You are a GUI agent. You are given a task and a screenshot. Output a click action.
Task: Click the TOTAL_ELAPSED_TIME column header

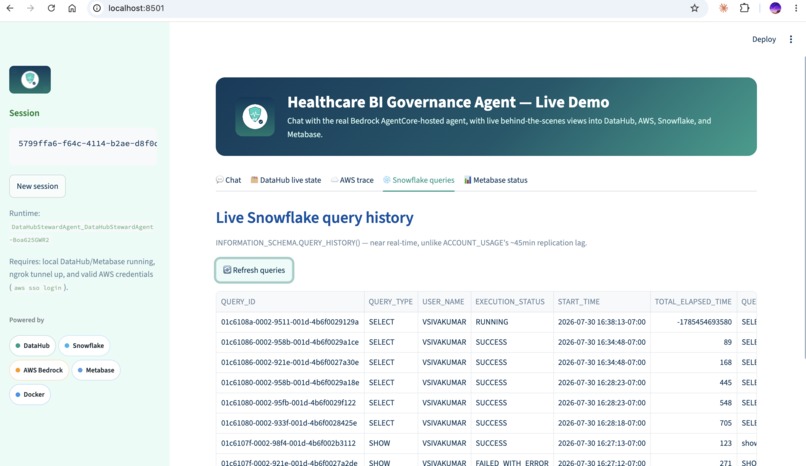click(693, 302)
